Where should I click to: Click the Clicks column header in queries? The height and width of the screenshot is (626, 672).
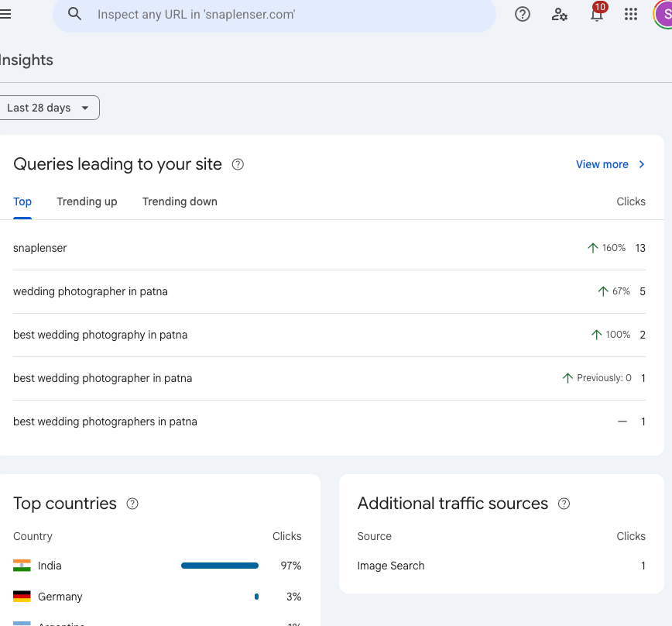click(631, 201)
